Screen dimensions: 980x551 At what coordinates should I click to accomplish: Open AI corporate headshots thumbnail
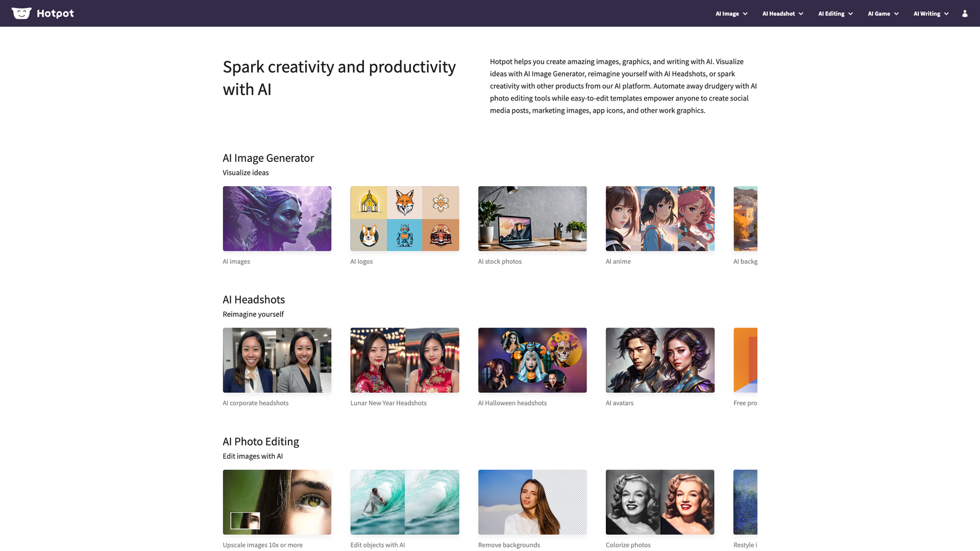(x=277, y=360)
